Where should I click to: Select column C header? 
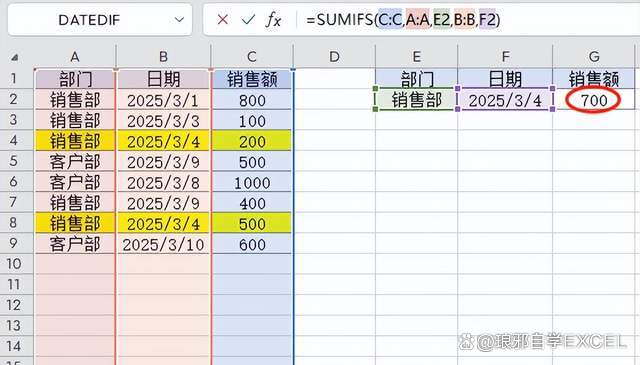click(252, 57)
